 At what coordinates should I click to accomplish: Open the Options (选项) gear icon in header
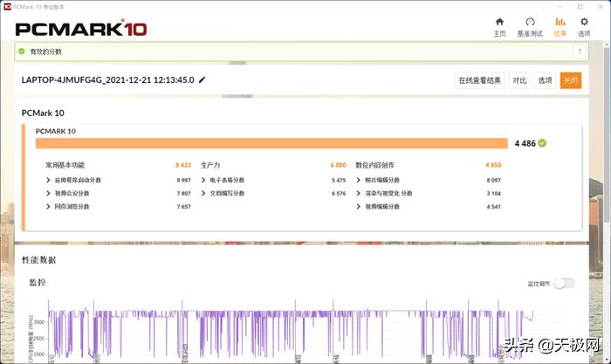coord(584,22)
